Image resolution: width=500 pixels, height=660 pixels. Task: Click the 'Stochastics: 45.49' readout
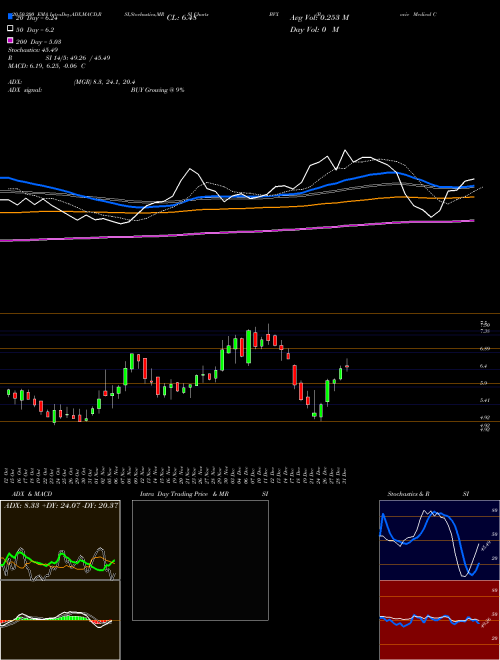coord(33,50)
